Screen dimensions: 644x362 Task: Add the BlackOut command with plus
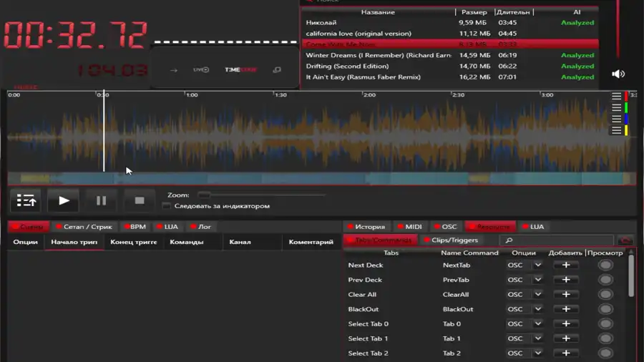point(565,309)
